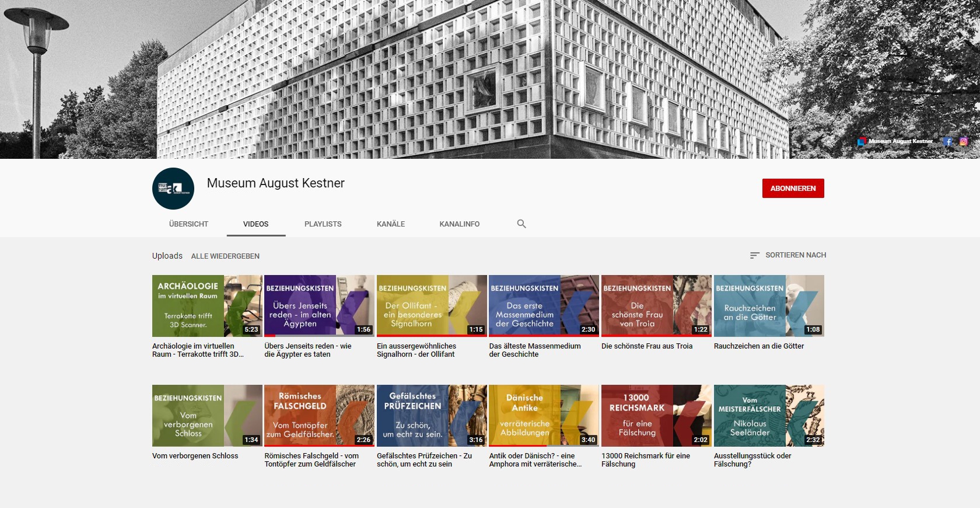The height and width of the screenshot is (508, 980).
Task: Open the Facebook icon in the banner
Action: [948, 141]
